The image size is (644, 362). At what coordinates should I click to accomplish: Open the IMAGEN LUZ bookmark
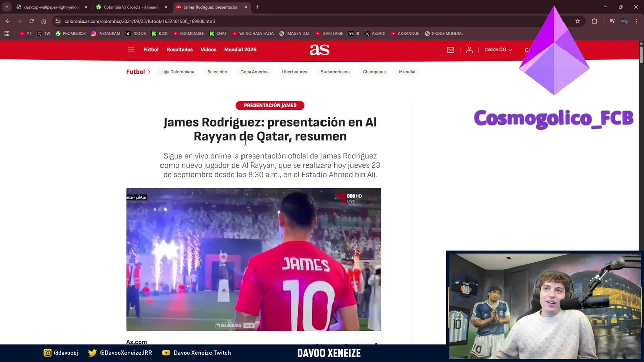(x=294, y=34)
